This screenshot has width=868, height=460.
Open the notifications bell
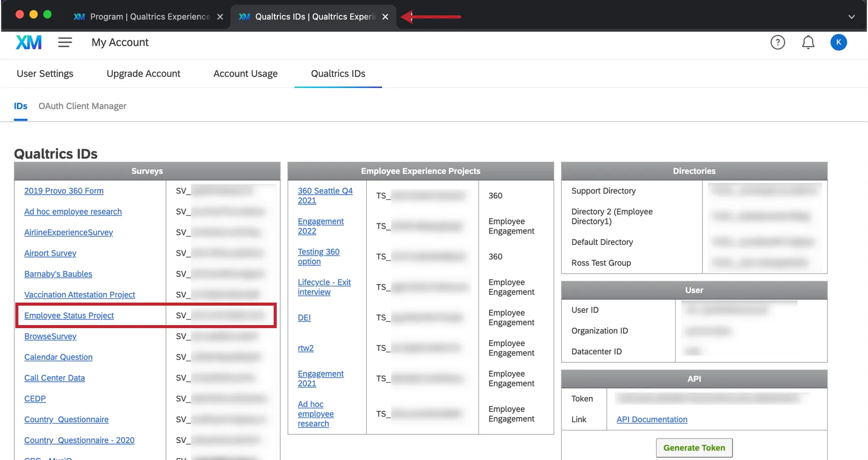tap(808, 42)
